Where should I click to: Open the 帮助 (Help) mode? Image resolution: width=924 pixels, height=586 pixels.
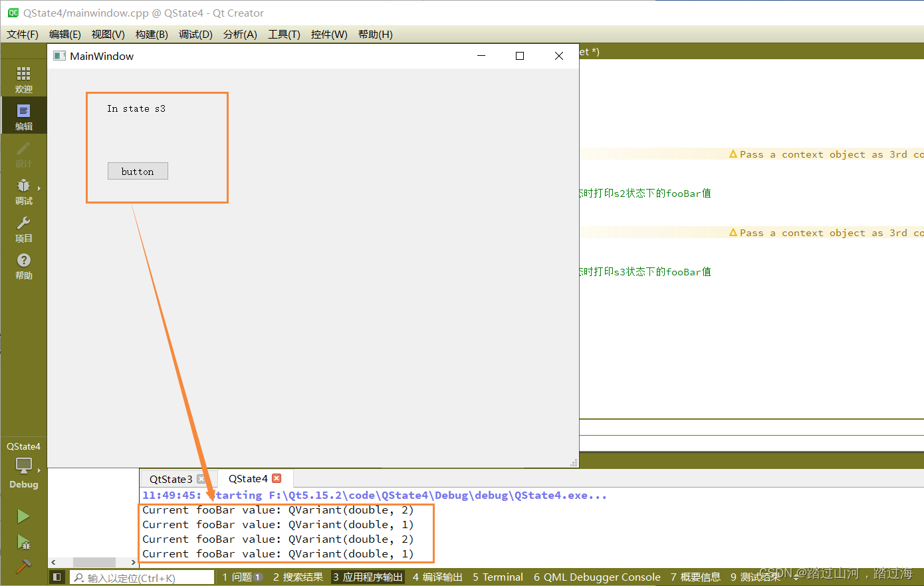coord(23,266)
